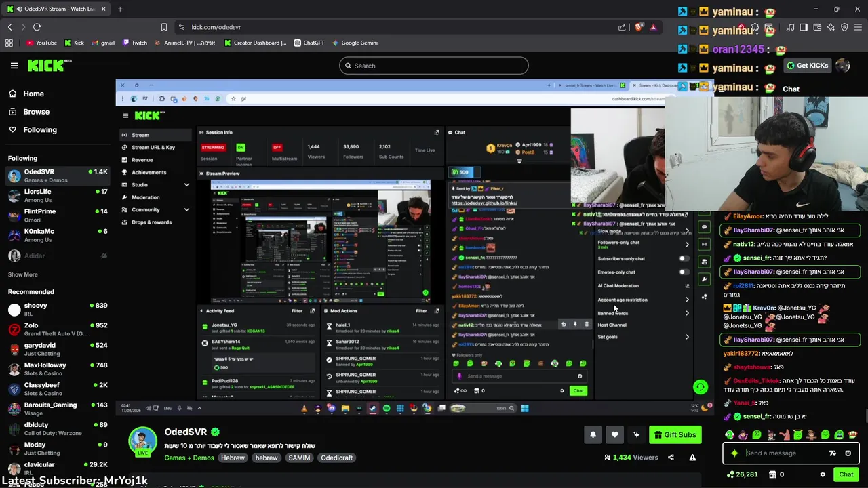Share the OdedSVR stream

click(x=671, y=457)
